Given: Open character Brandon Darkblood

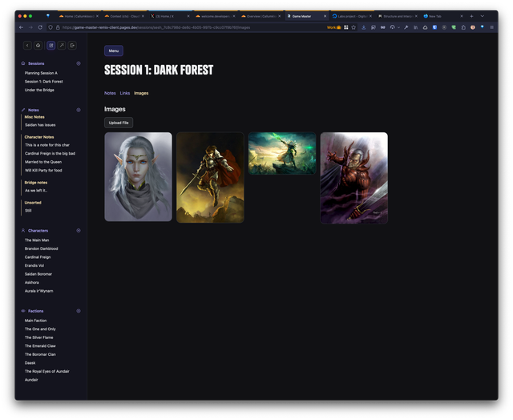Looking at the screenshot, I should (41, 248).
